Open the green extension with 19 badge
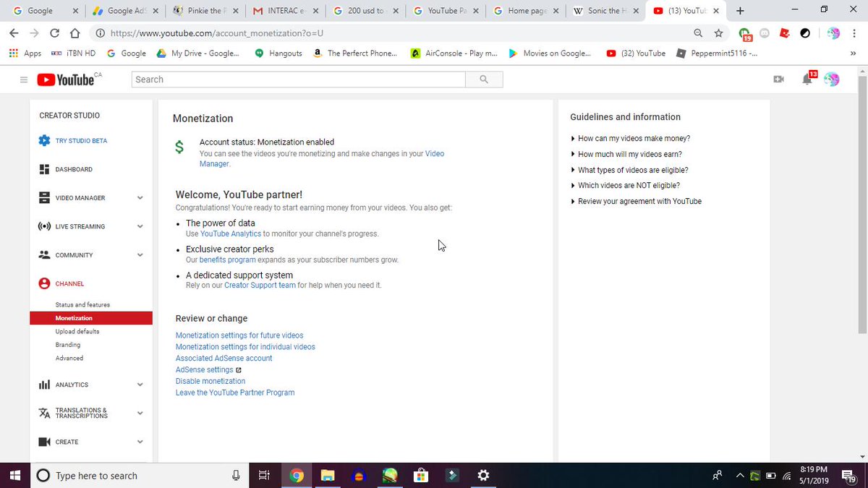Screen dimensions: 868x488 coord(745,34)
